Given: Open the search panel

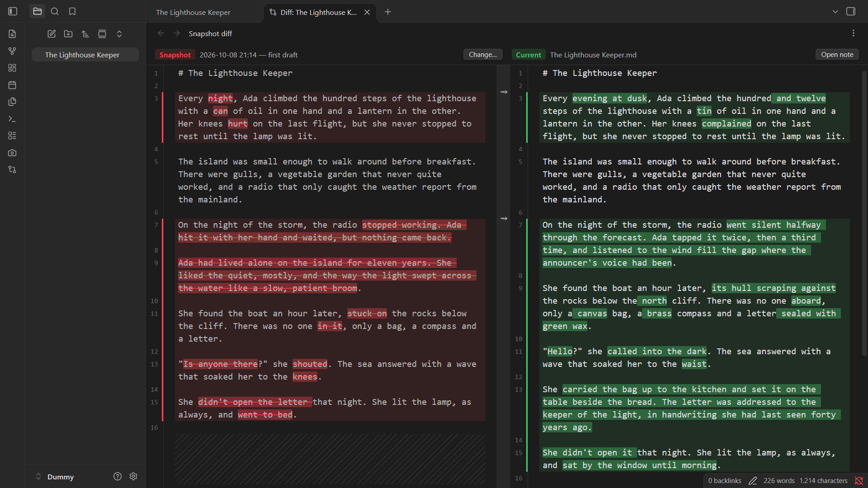Looking at the screenshot, I should 55,11.
